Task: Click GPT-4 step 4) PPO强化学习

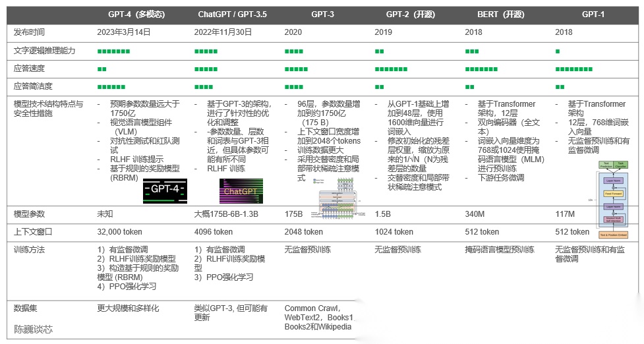Action: (127, 286)
